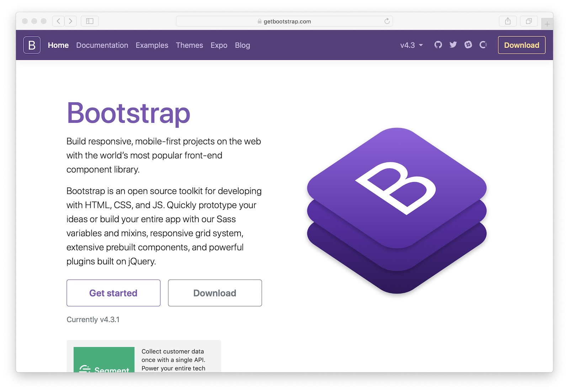
Task: Click the Safari share button
Action: coord(508,21)
